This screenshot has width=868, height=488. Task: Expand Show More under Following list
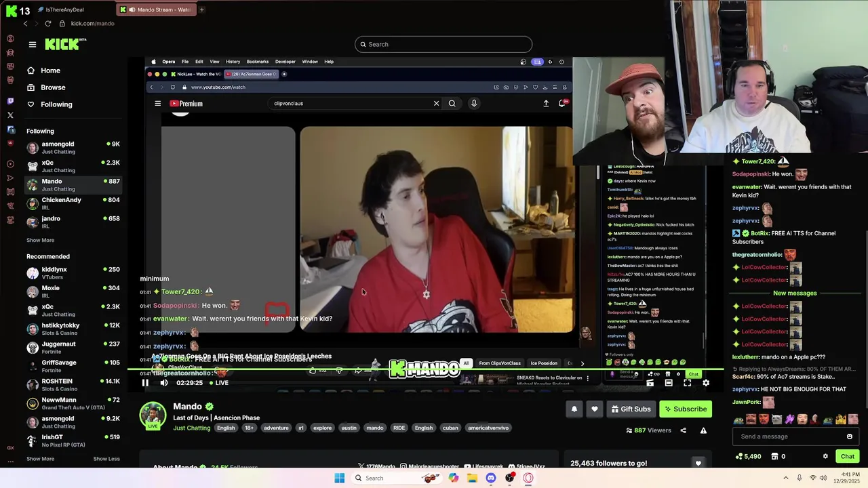click(40, 240)
